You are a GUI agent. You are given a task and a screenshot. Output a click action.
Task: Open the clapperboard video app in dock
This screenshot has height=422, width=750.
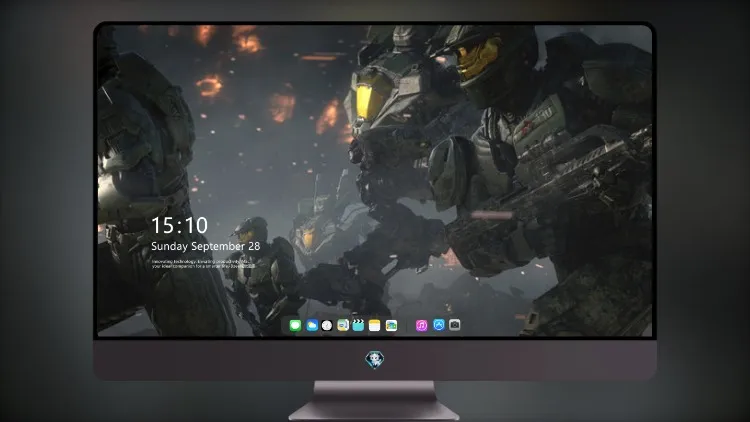358,326
